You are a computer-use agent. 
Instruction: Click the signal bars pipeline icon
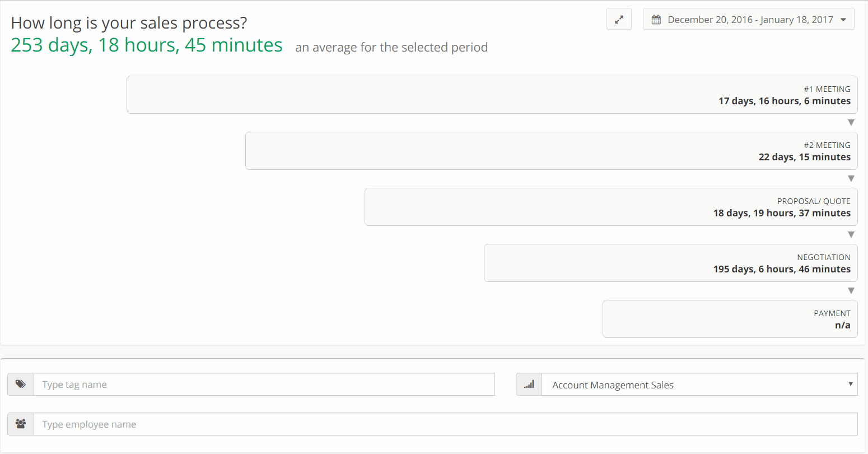[529, 384]
